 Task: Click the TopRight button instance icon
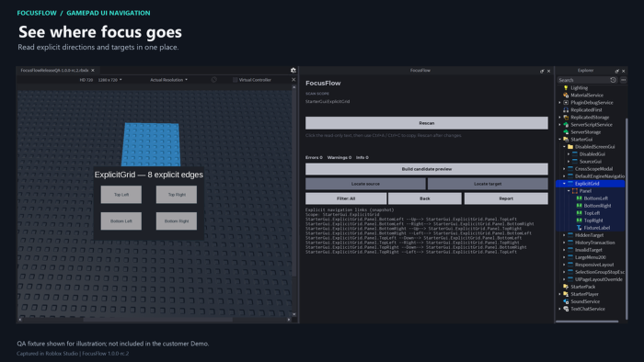579,221
